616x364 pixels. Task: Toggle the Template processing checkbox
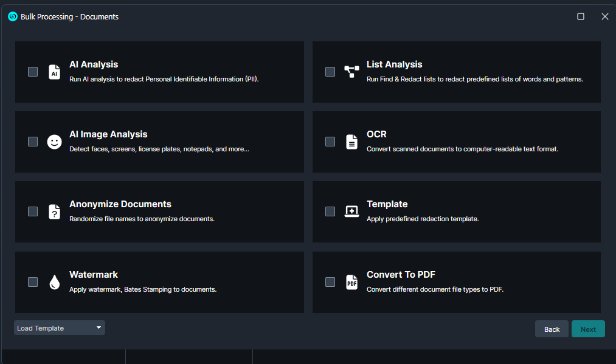coord(330,211)
